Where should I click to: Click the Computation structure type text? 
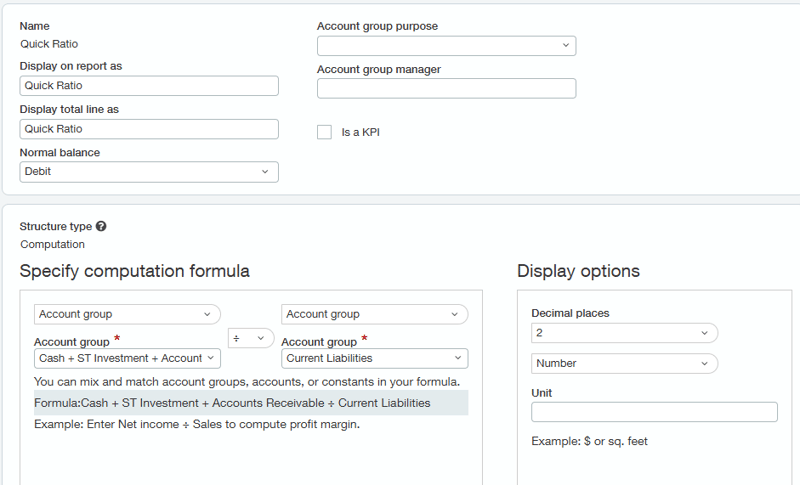53,244
